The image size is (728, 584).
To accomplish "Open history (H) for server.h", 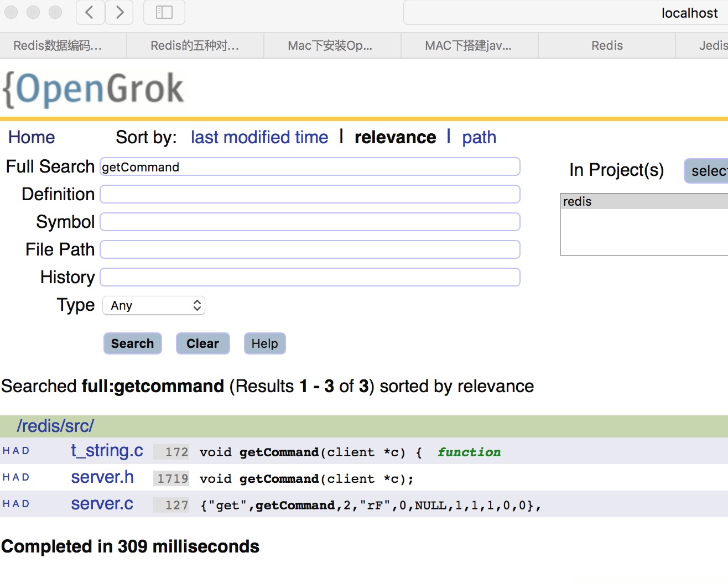I will (x=6, y=477).
